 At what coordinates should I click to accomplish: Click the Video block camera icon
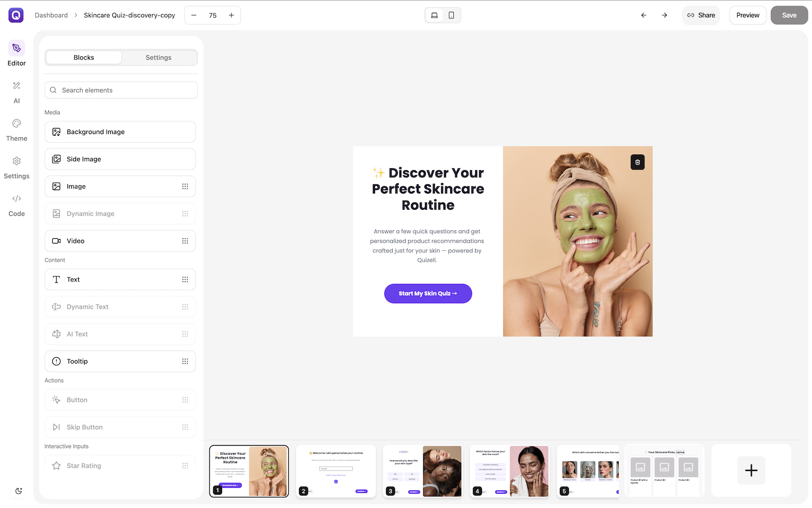click(56, 241)
